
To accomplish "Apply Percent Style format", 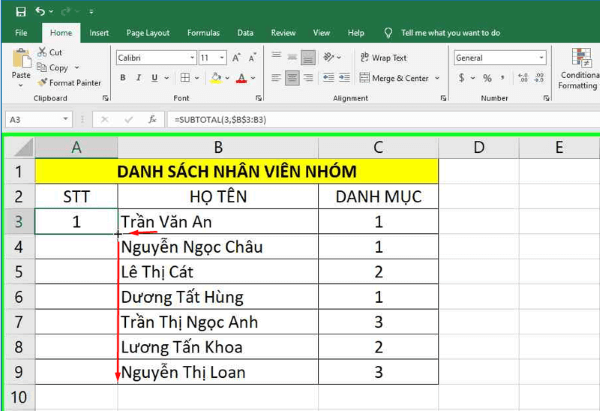I will coord(487,78).
